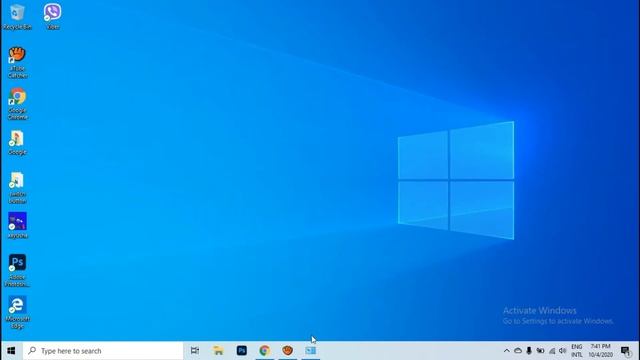Select the Adobe Photoshop desktop shortcut
Image resolution: width=640 pixels, height=360 pixels.
pos(17,270)
